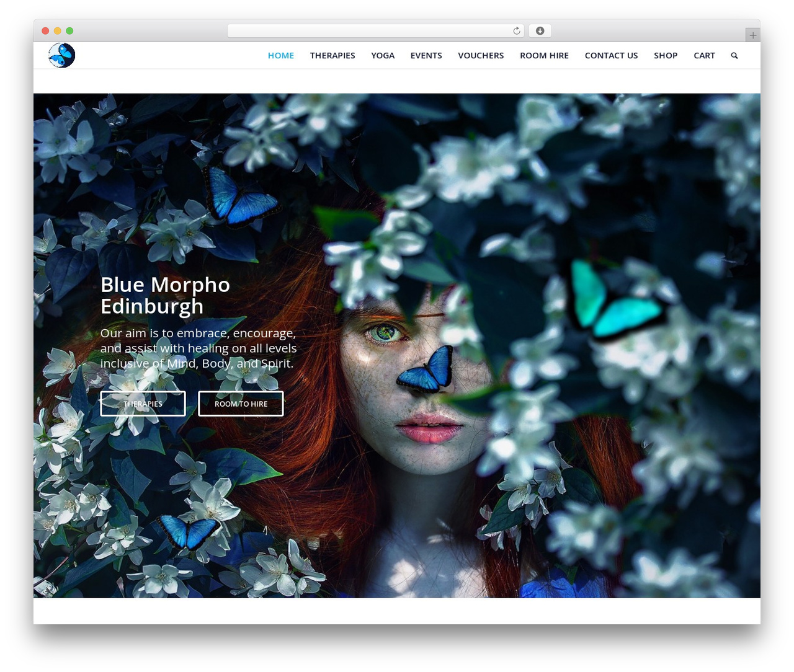Click the Room To Hire hero button

[x=241, y=404]
